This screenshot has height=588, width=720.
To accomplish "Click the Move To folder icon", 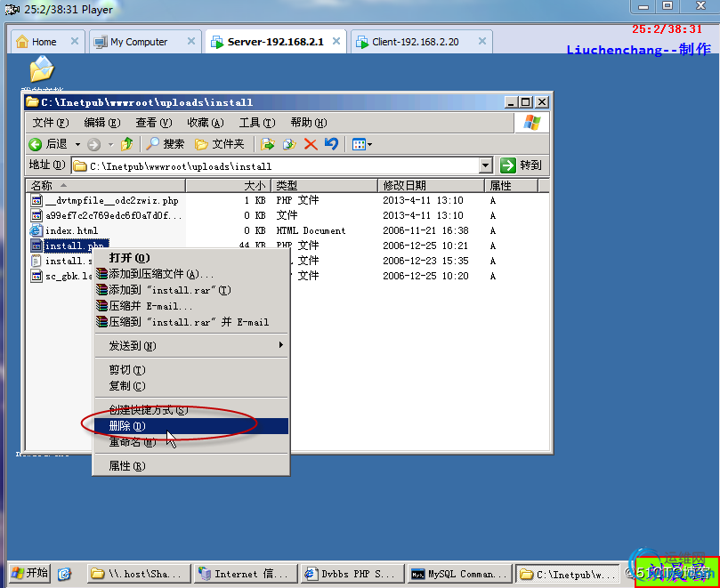I will (267, 144).
